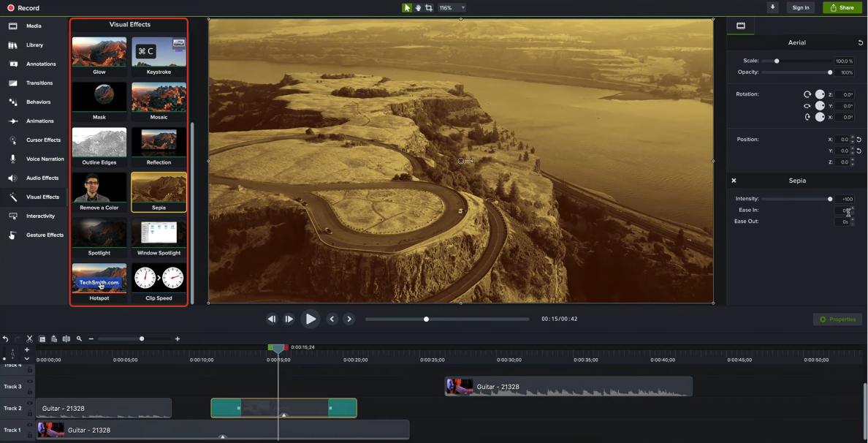Click the Opacity slider handle
This screenshot has height=443, width=868.
[x=830, y=72]
